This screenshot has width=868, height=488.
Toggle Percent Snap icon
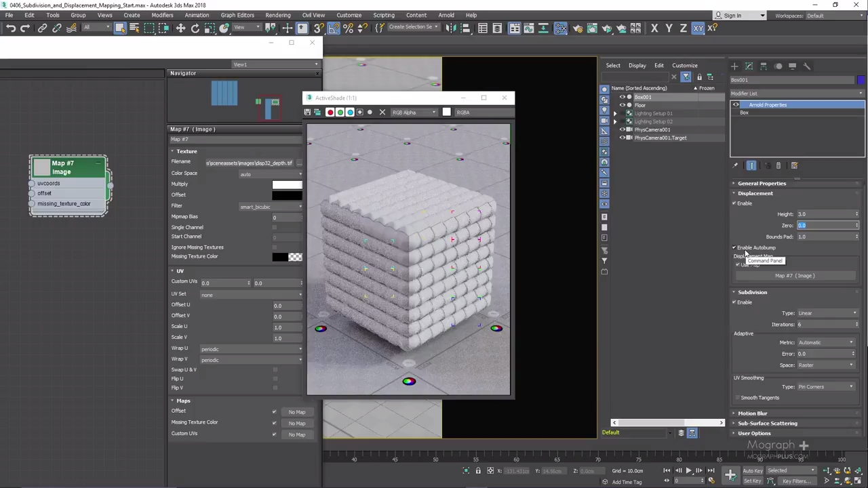(x=348, y=28)
